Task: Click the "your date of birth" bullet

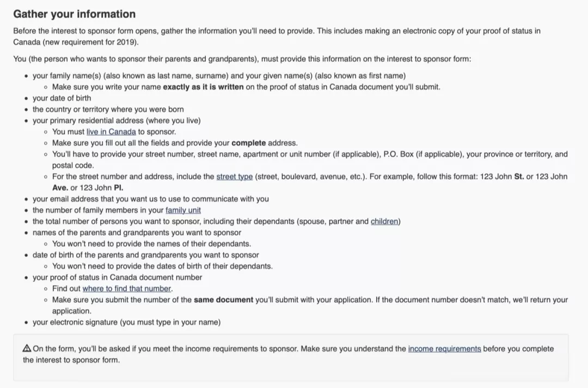Action: tap(62, 98)
